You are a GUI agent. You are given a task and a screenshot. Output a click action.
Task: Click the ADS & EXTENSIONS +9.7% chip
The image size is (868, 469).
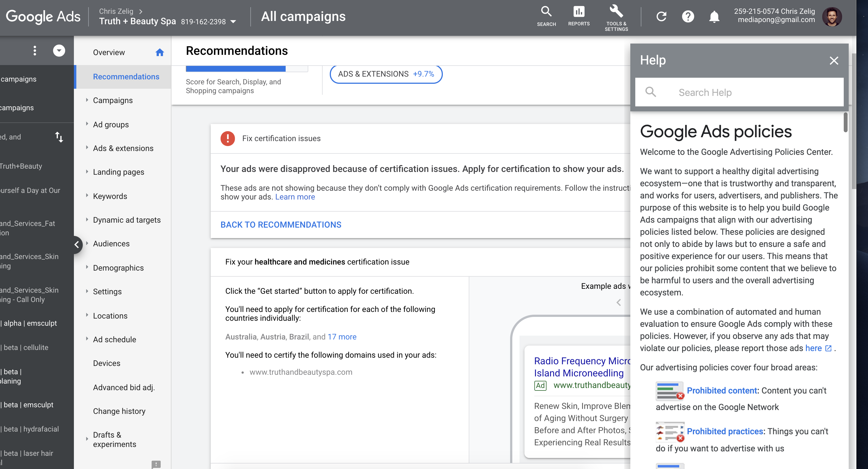[x=386, y=74]
